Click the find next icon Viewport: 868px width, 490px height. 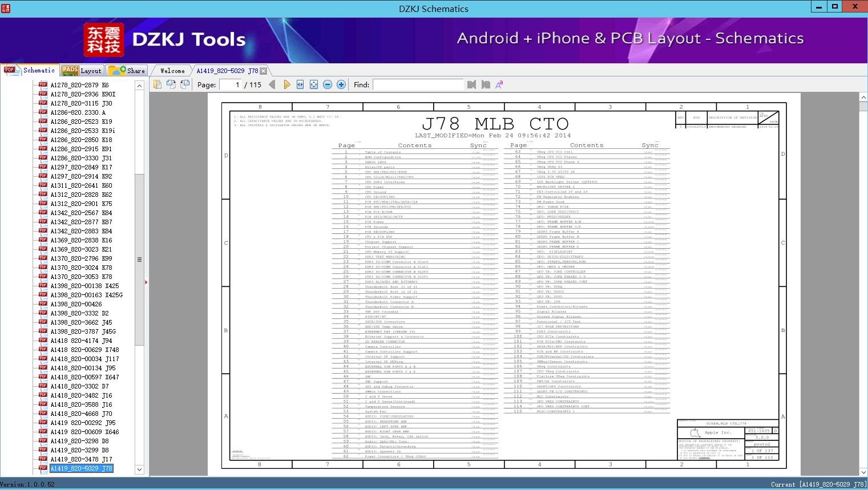click(486, 84)
